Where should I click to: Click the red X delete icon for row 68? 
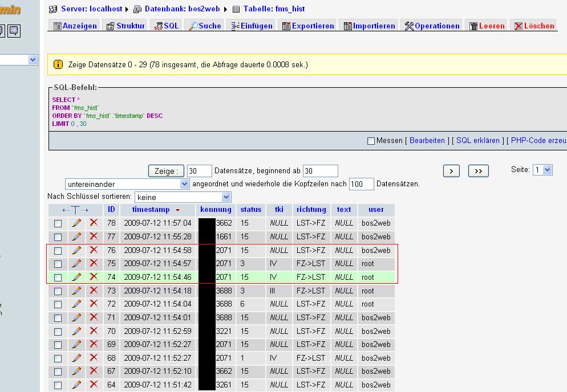(94, 358)
